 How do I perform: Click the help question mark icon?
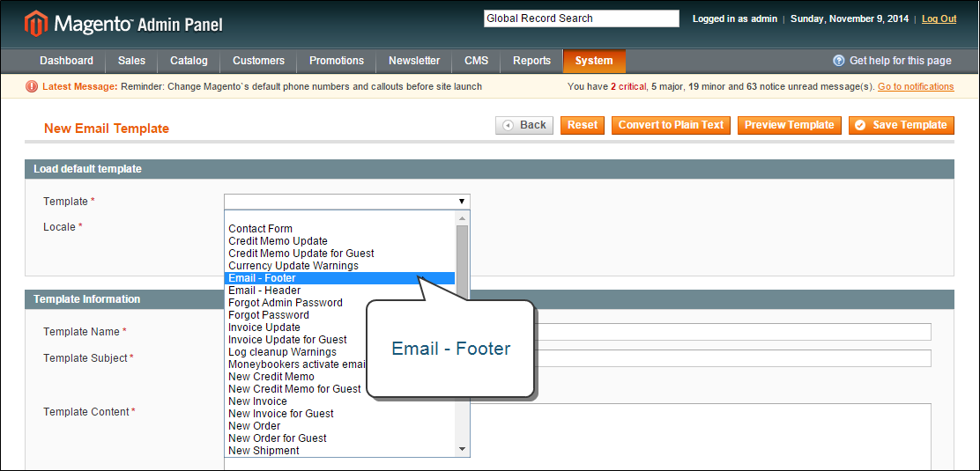(839, 61)
